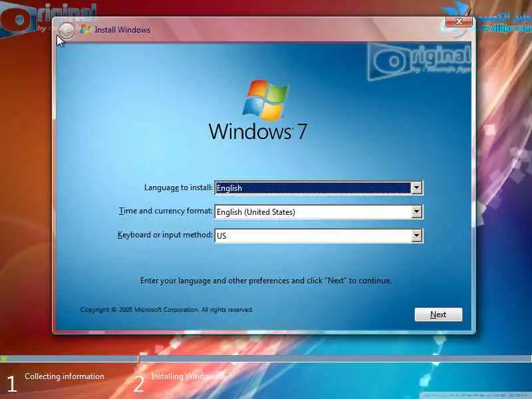Expand the Time and currency format arrow

[x=416, y=211]
